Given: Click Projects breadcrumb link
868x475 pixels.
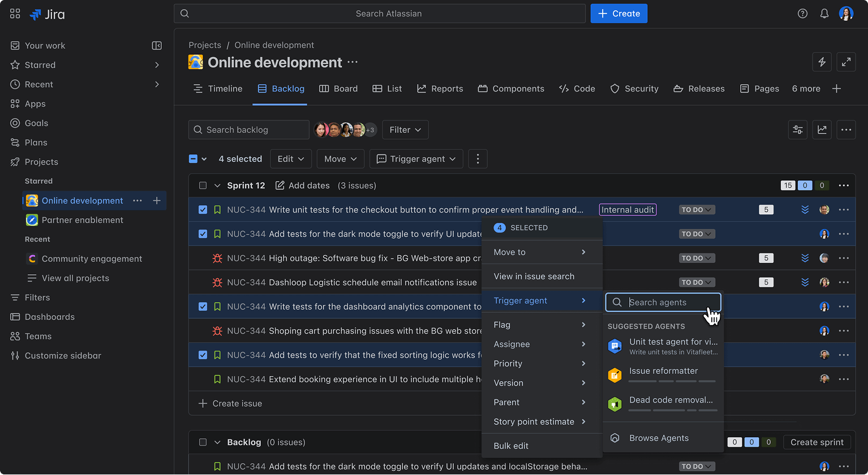Looking at the screenshot, I should (205, 45).
